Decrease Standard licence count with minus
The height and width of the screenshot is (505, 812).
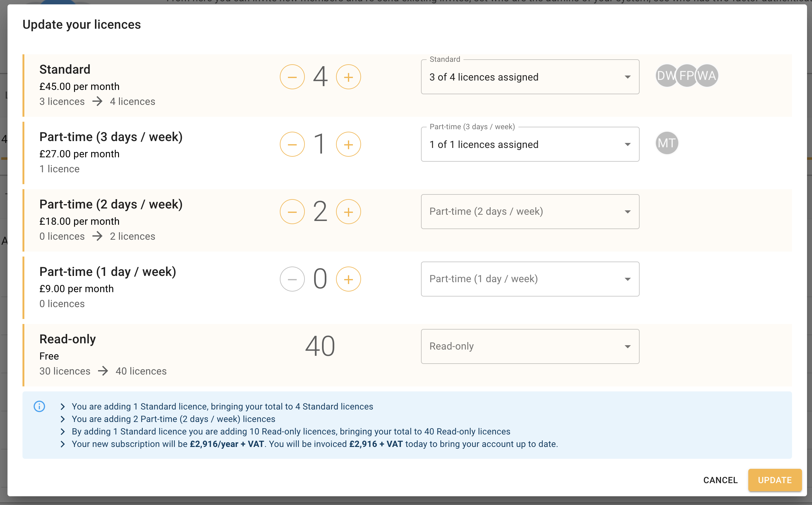[x=292, y=77]
